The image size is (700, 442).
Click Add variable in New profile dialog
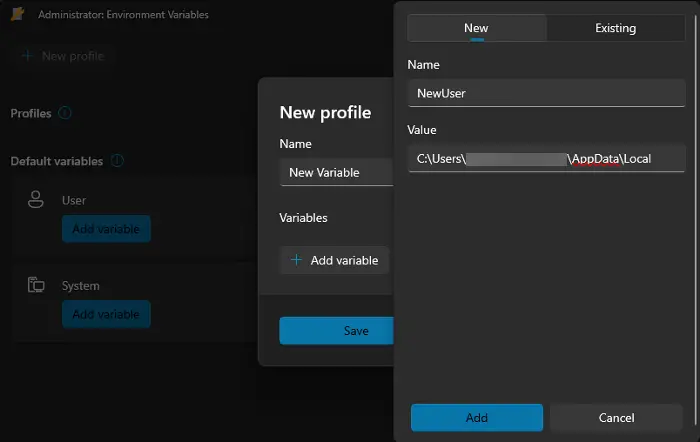coord(334,260)
